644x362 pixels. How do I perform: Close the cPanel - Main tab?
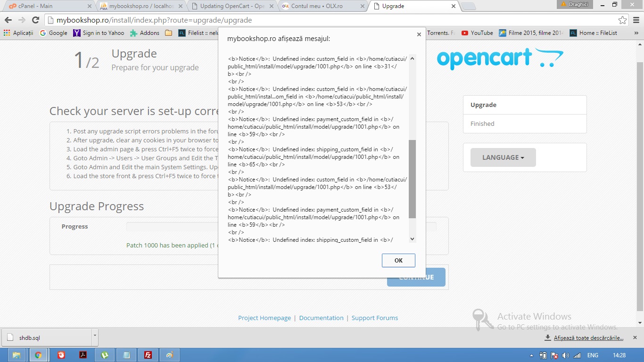[89, 6]
